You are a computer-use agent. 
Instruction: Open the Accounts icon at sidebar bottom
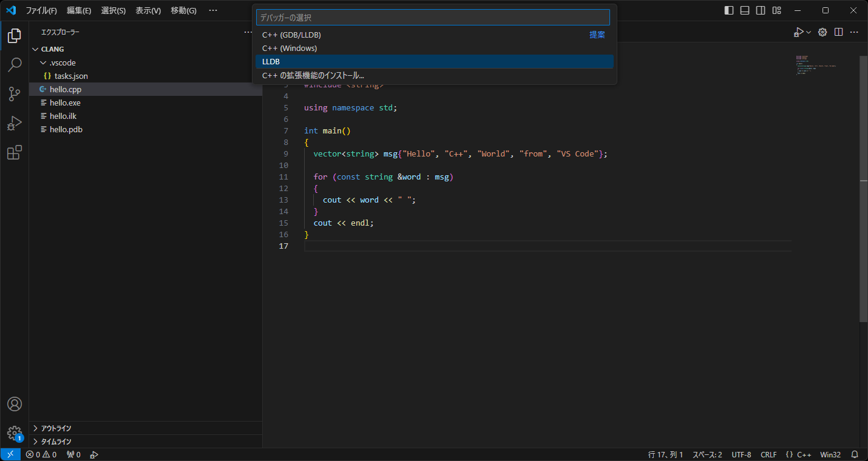(14, 403)
